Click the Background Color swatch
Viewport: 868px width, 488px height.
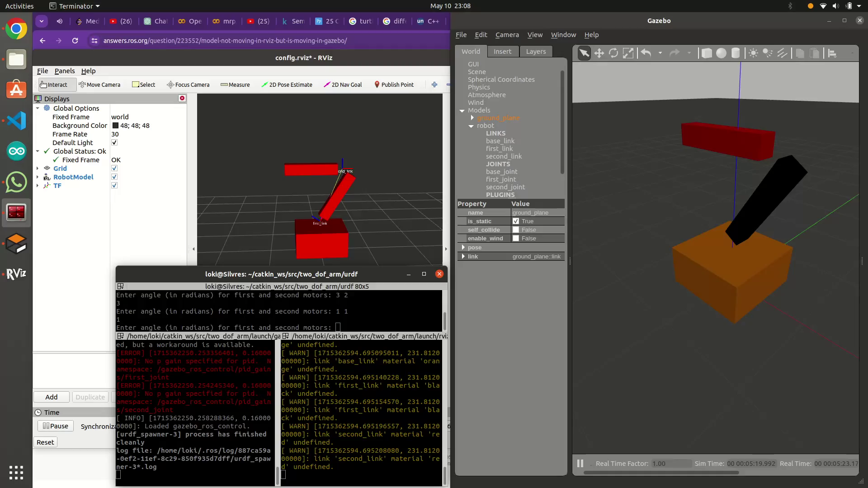(115, 126)
